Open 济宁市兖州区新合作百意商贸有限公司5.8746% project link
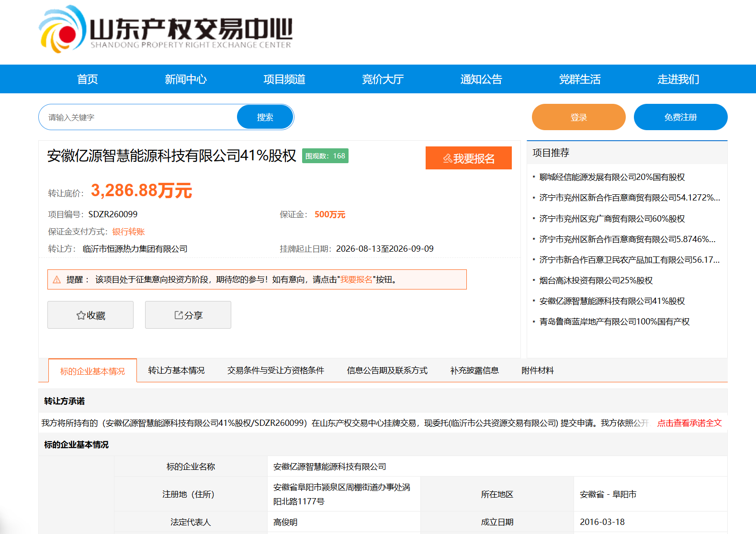Viewport: 756px width, 534px height. (628, 239)
